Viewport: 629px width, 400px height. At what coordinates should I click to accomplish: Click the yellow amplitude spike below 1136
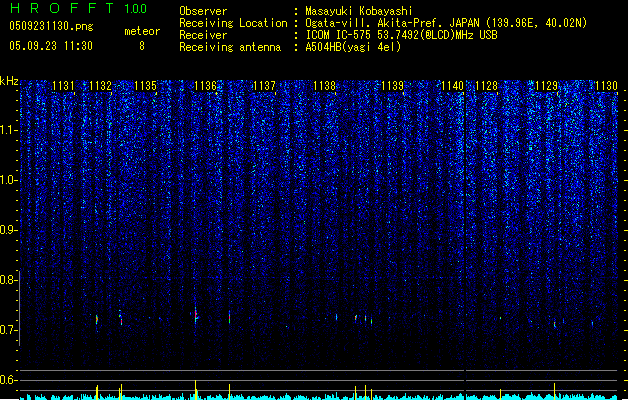(196, 389)
